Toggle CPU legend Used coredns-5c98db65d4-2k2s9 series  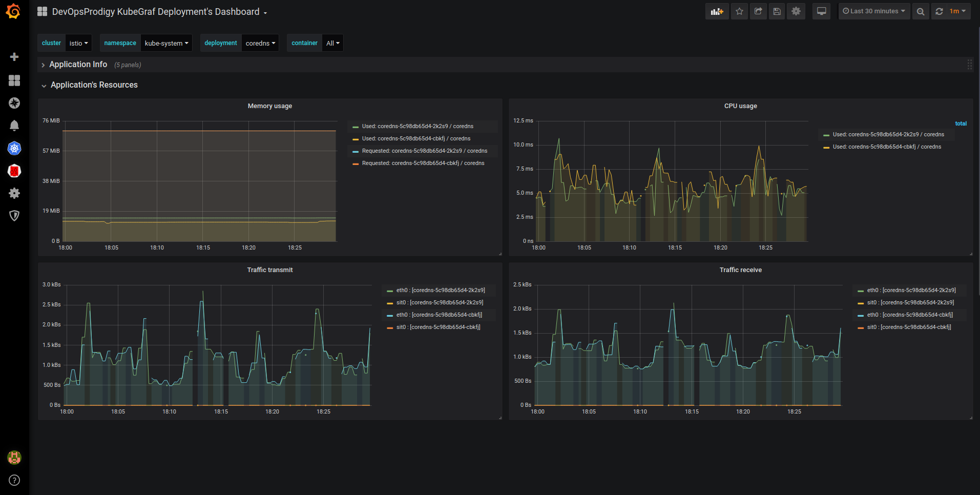(888, 134)
